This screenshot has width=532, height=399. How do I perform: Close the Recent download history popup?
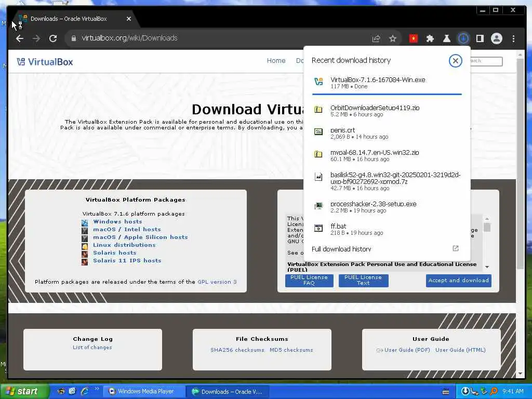[455, 61]
